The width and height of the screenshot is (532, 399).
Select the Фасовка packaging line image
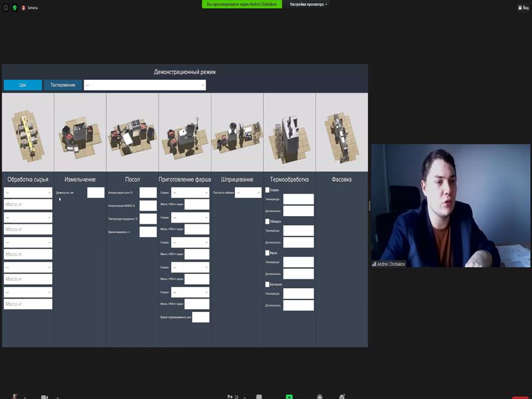tap(341, 132)
